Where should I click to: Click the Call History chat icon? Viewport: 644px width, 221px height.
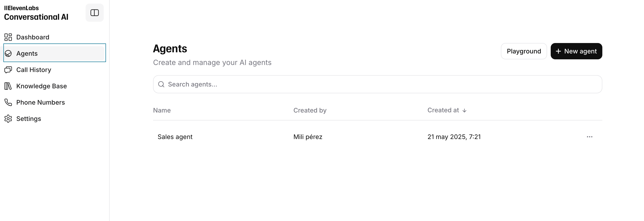tap(8, 70)
